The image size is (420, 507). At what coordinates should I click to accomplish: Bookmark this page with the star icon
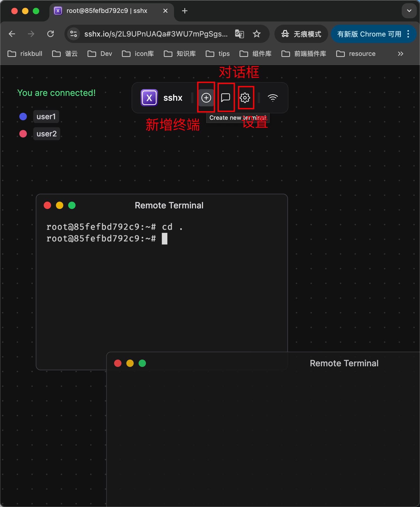257,34
